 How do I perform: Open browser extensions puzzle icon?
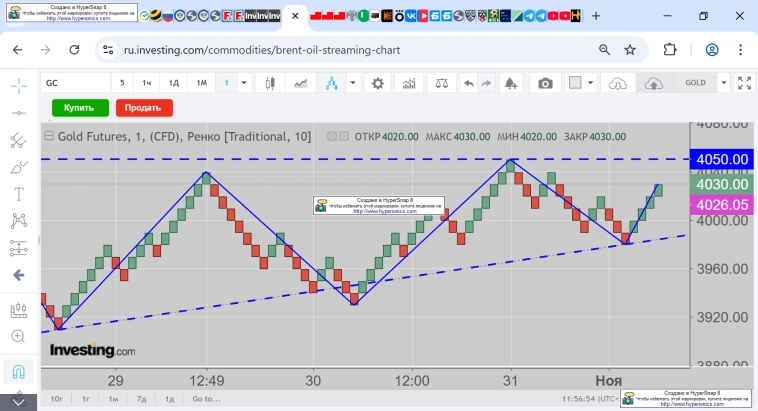tap(670, 49)
